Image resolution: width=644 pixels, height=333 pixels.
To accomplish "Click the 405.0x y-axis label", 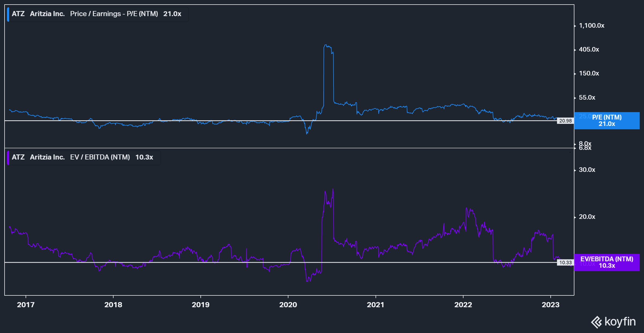I will 589,50.
